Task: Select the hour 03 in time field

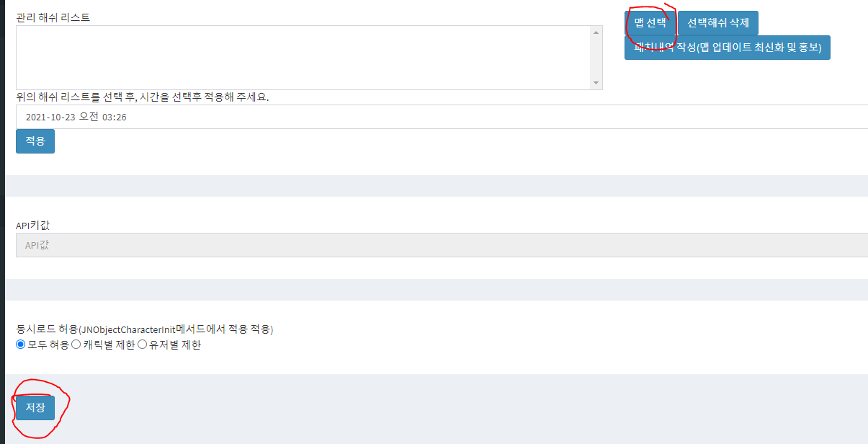Action: coord(107,117)
